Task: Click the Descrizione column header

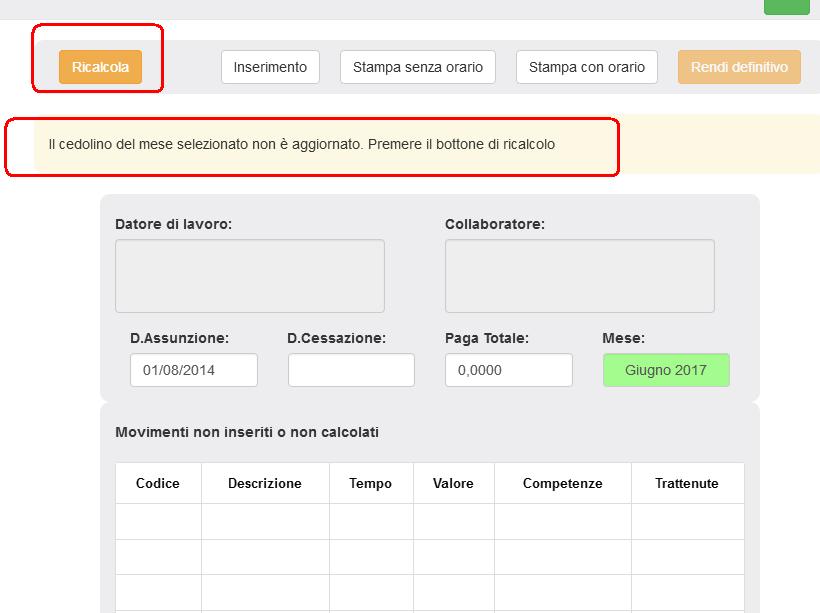Action: tap(265, 483)
